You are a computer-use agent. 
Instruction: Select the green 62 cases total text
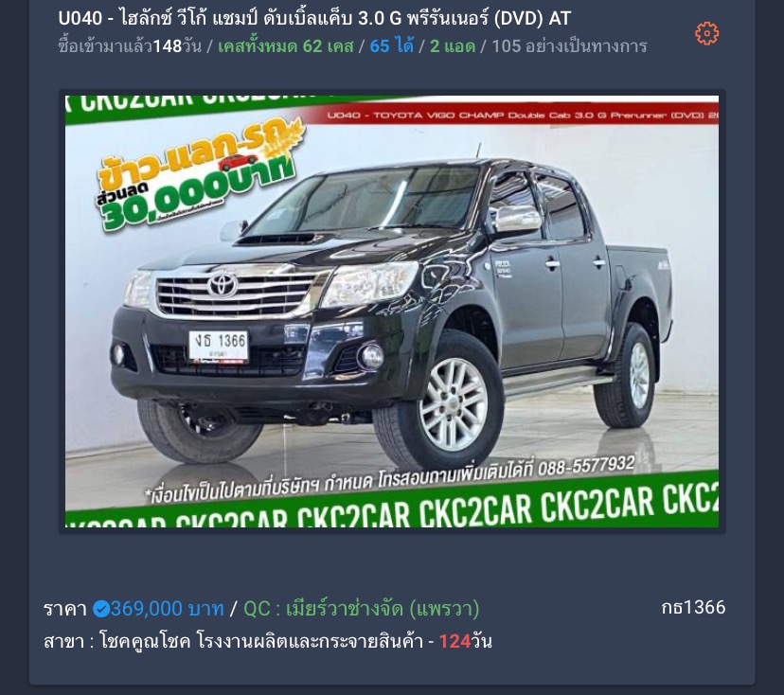coord(286,46)
